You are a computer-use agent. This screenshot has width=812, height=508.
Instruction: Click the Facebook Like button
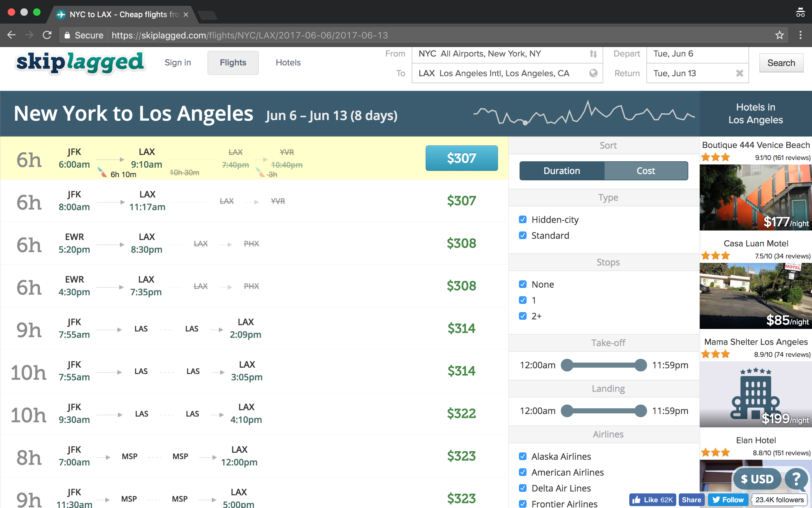click(652, 500)
